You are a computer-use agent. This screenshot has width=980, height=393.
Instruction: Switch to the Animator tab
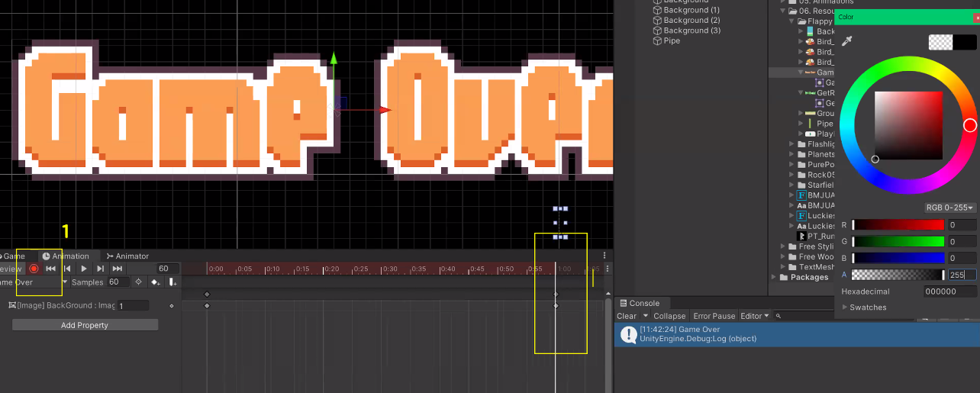pyautogui.click(x=127, y=256)
